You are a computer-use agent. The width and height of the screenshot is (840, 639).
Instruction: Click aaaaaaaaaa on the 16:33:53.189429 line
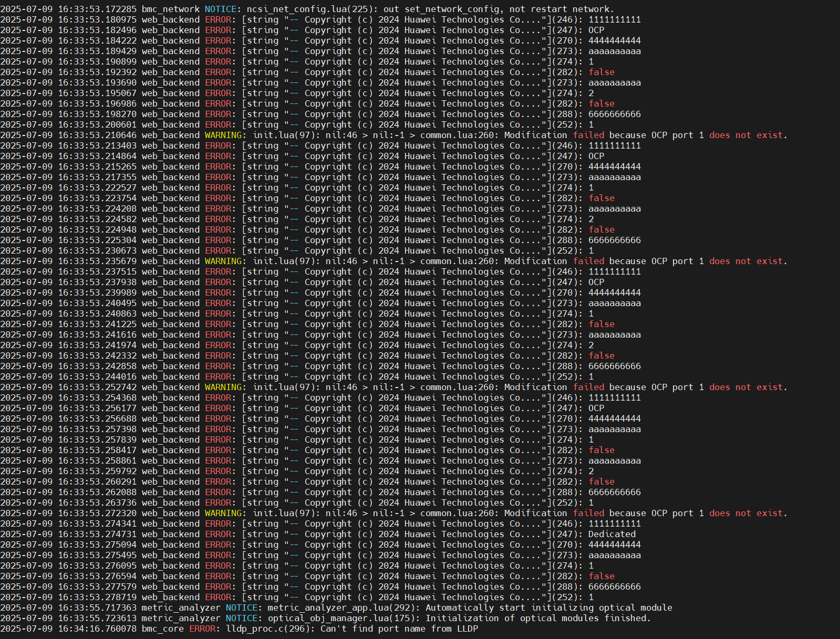pos(615,51)
